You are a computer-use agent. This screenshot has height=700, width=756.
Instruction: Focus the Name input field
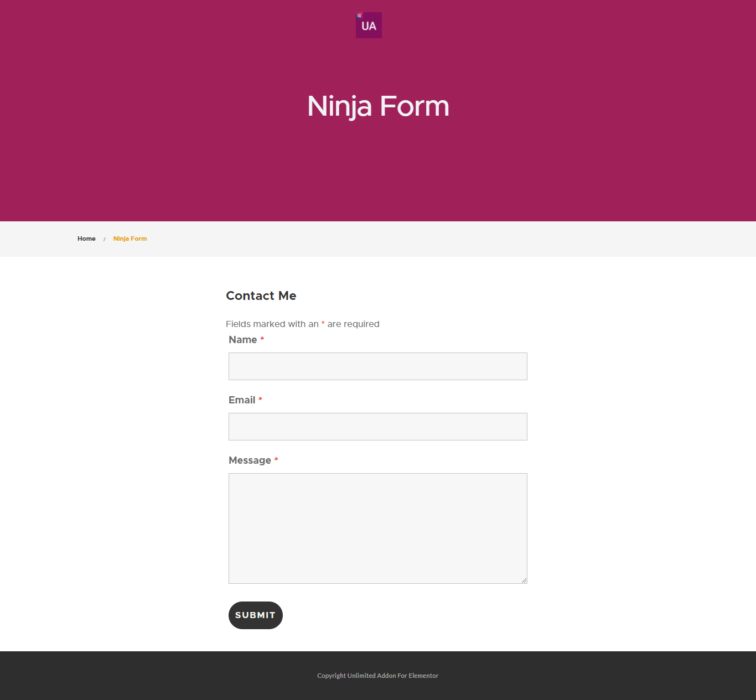pyautogui.click(x=378, y=366)
